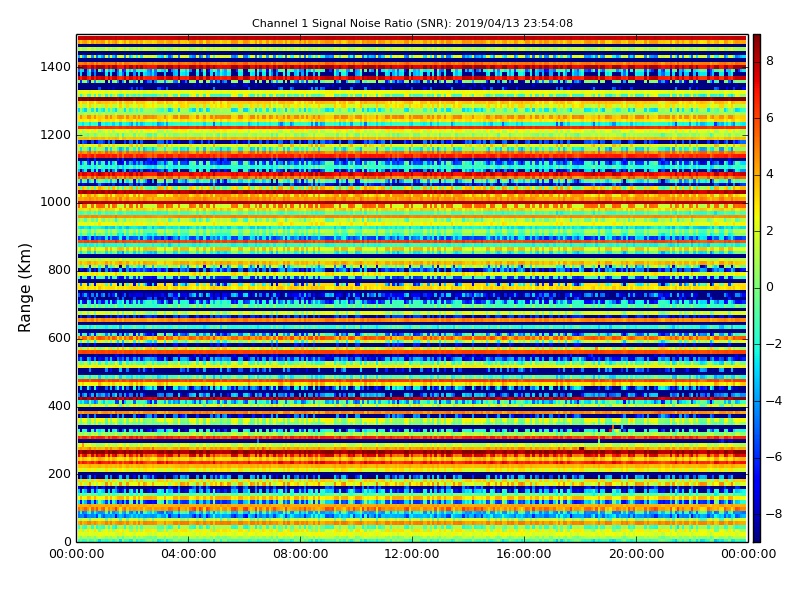Click the dark blue bottom of the colorbar

(756, 537)
